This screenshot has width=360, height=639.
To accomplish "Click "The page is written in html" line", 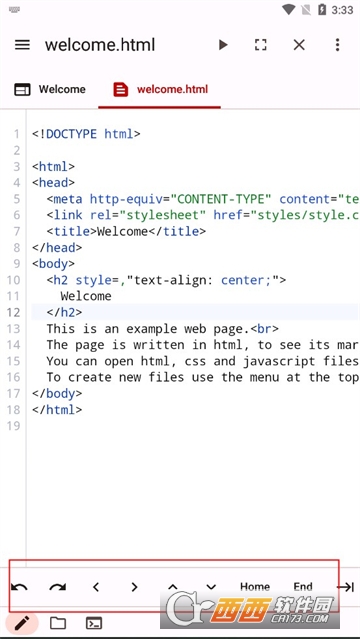I will point(203,345).
